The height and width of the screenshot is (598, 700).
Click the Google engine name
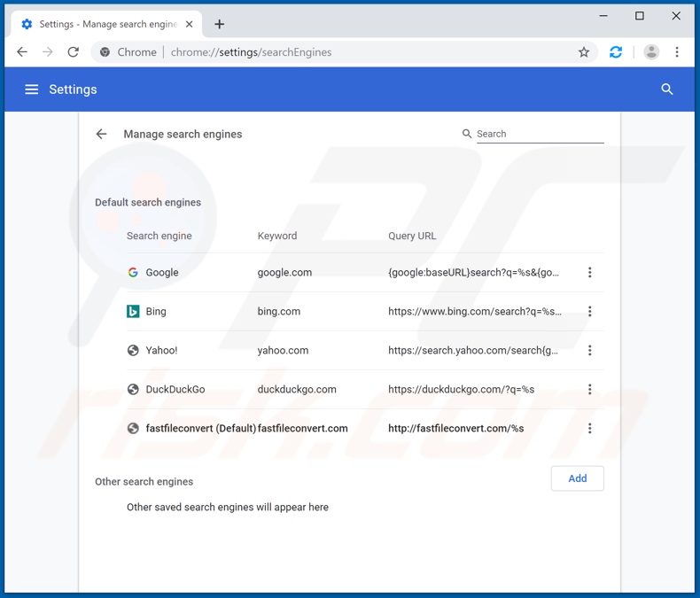161,272
